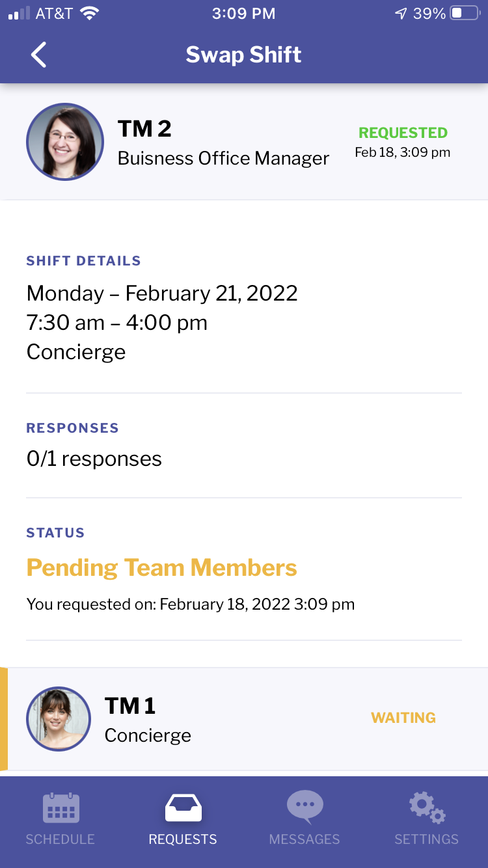Tap the battery icon in status bar
The image size is (488, 868).
point(465,13)
